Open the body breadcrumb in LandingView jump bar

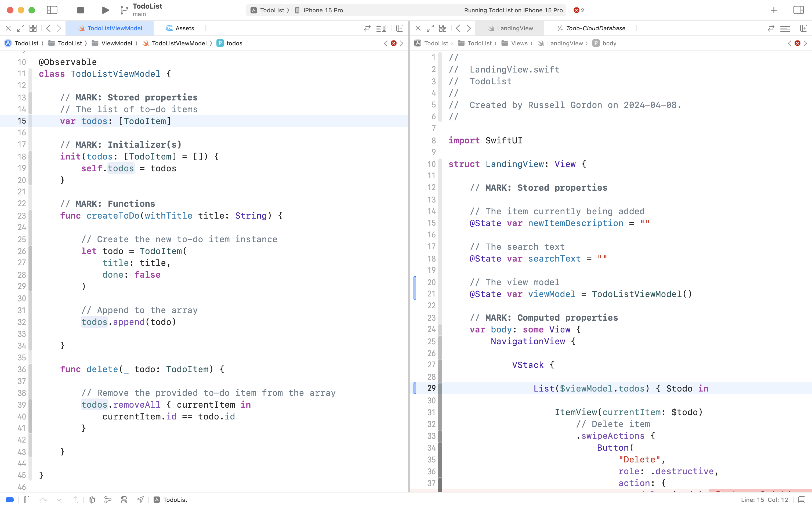pos(609,43)
